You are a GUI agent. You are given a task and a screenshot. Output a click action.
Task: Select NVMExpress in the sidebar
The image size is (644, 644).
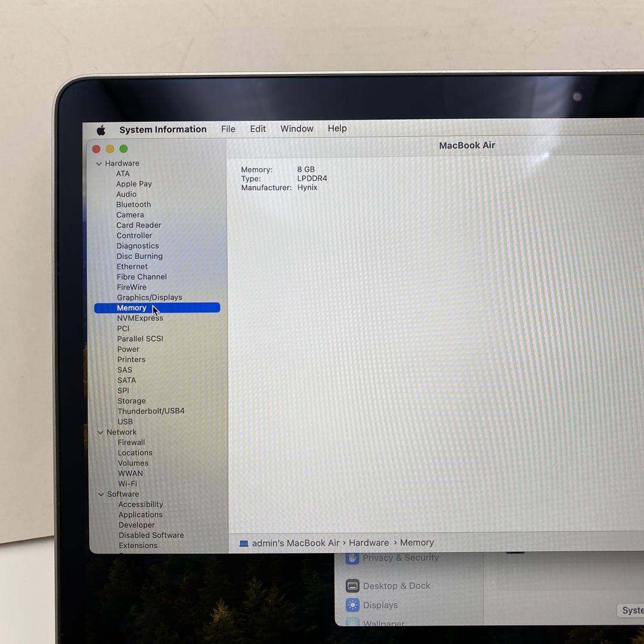pyautogui.click(x=140, y=318)
